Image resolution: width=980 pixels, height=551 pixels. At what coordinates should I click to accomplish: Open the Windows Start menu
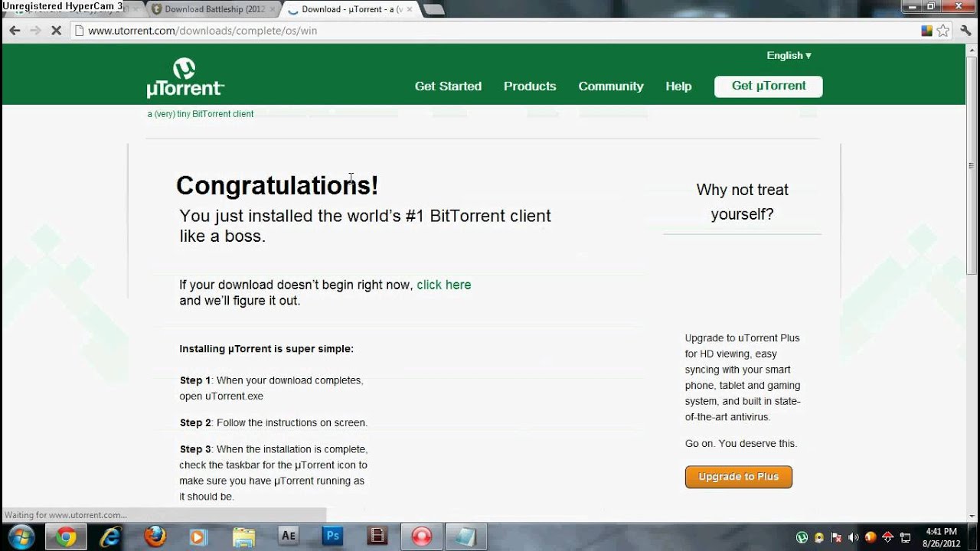pyautogui.click(x=21, y=536)
